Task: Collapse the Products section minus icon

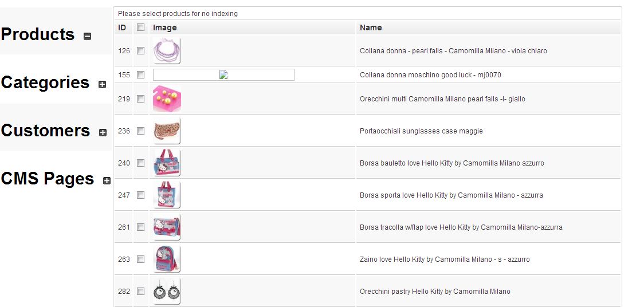Action: click(88, 37)
